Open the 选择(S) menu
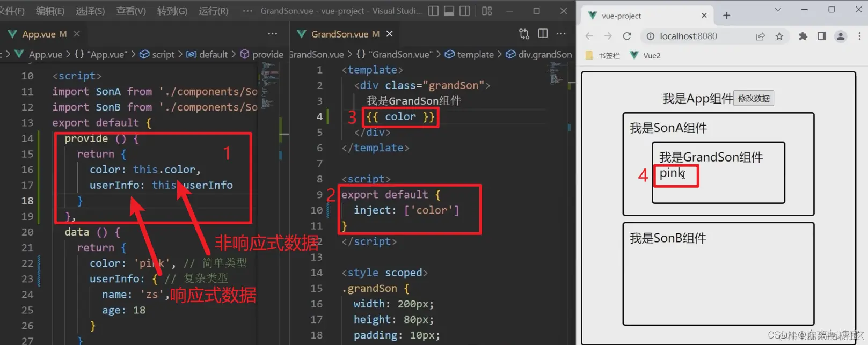This screenshot has height=345, width=868. [90, 11]
